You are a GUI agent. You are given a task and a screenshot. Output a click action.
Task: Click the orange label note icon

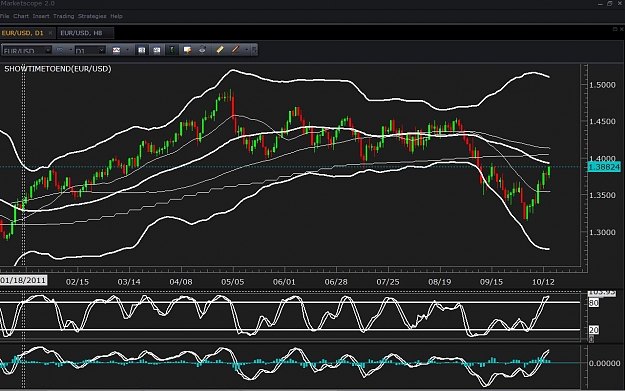pyautogui.click(x=187, y=50)
